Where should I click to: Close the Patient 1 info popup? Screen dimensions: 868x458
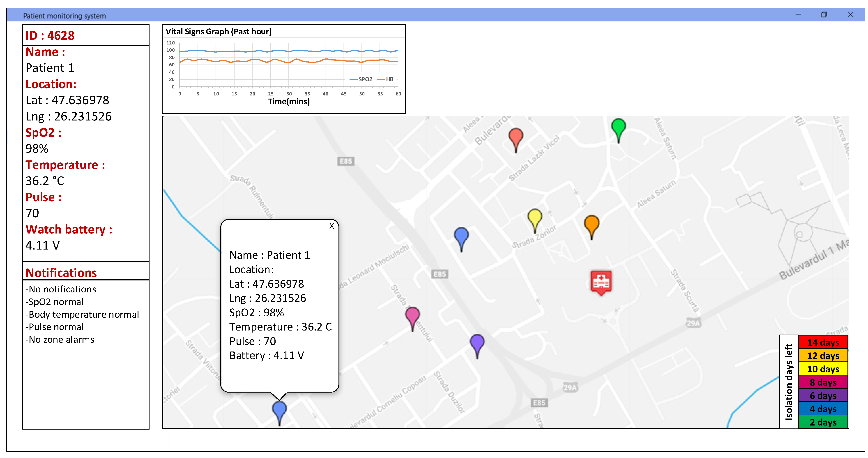332,227
